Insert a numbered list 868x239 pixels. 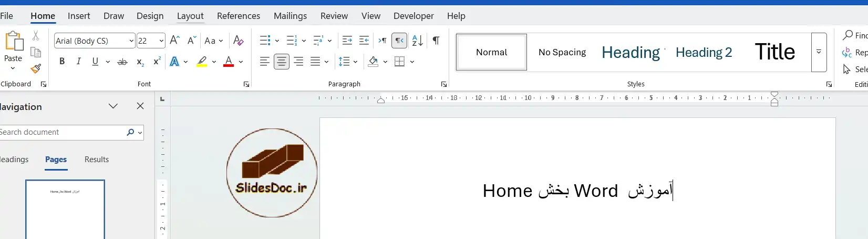(x=292, y=41)
